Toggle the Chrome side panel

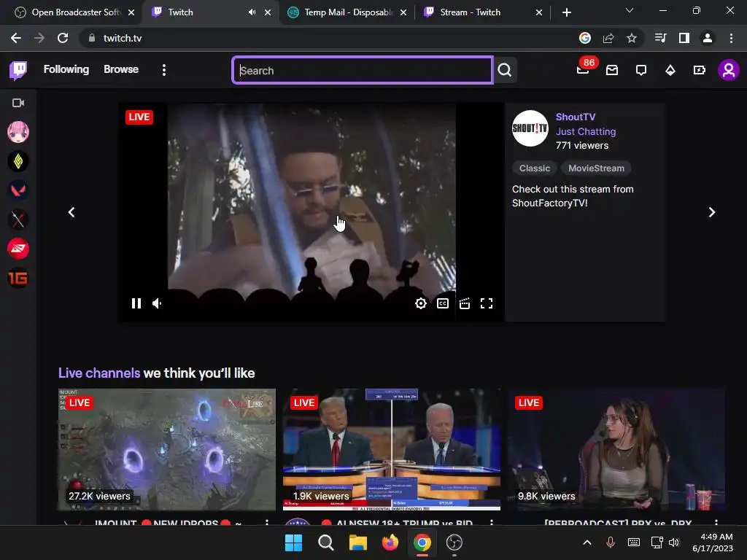[684, 38]
